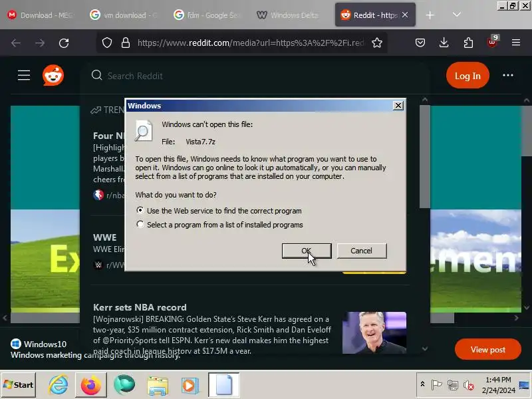This screenshot has width=532, height=399.
Task: Focus the reddit.com URL address bar
Action: click(x=251, y=43)
